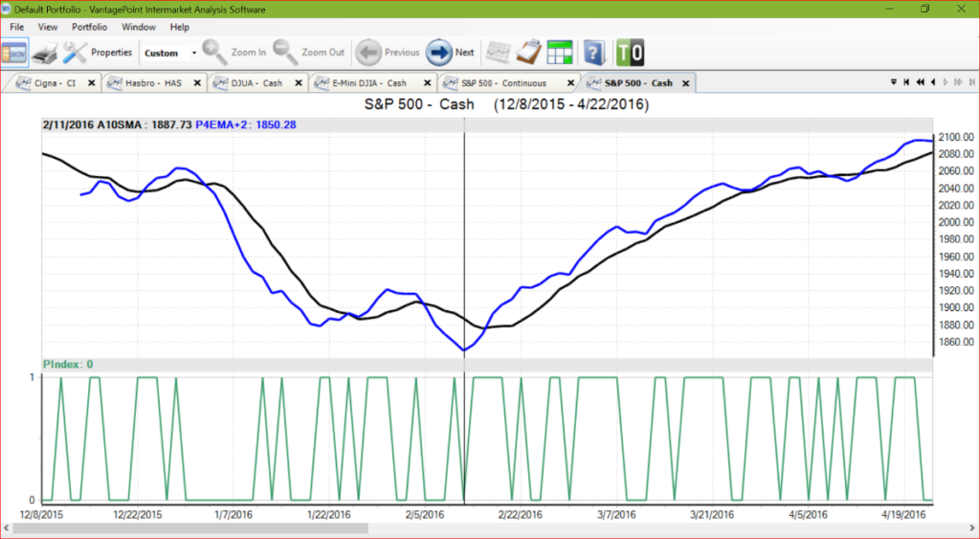980x539 pixels.
Task: Click the 3/7/2016 date axis label
Action: (x=617, y=515)
